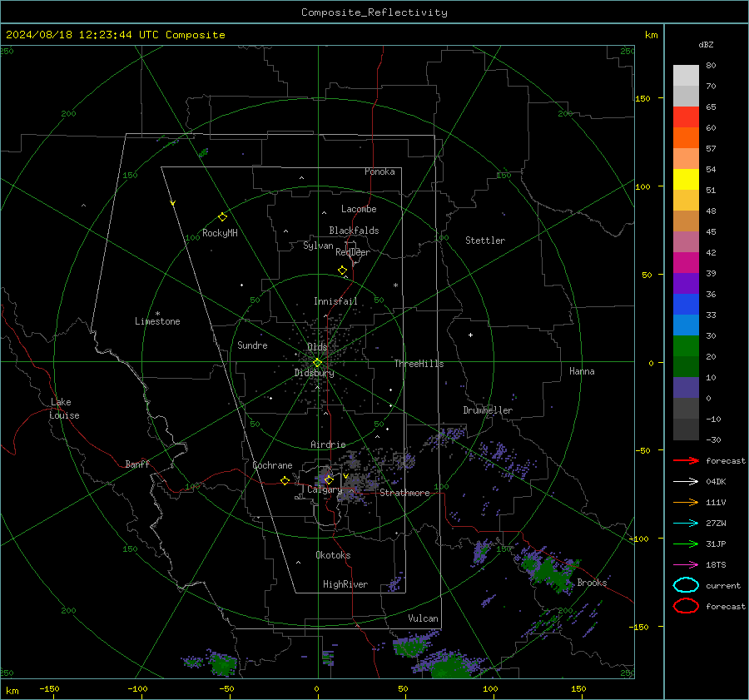This screenshot has width=749, height=700.
Task: Click the yellow diamond marker above Calgary
Action: click(x=329, y=479)
